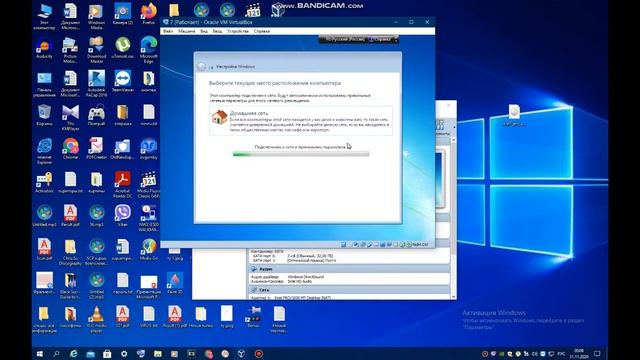Click the Bandicam record icon on the taskbar

coord(258,354)
